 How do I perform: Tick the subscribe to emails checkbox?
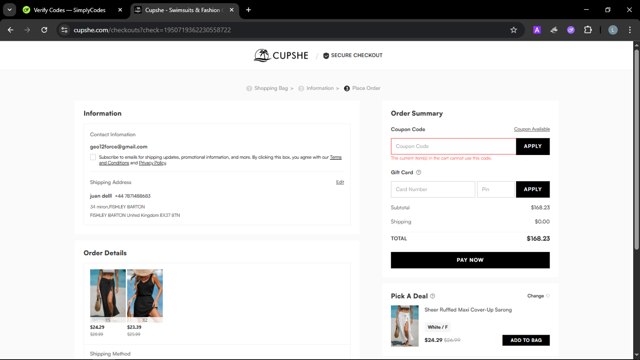click(x=93, y=157)
